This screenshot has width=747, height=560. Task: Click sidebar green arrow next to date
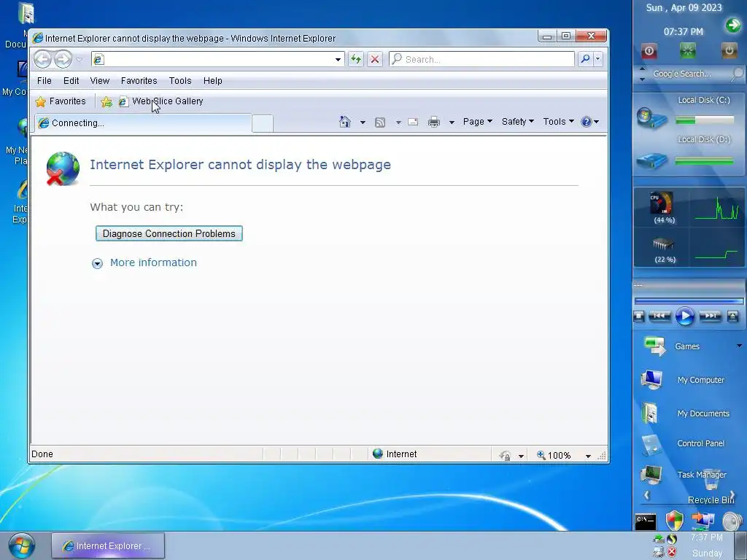pyautogui.click(x=733, y=25)
